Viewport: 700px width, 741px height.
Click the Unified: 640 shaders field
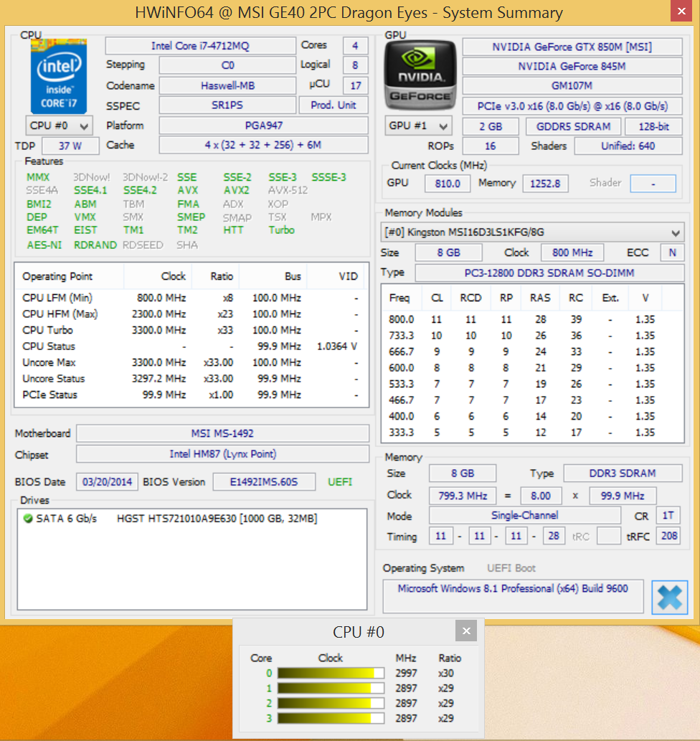pyautogui.click(x=628, y=146)
